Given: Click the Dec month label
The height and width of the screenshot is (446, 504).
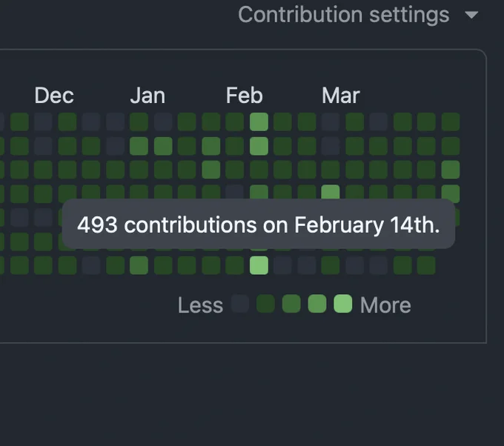Looking at the screenshot, I should 54,96.
